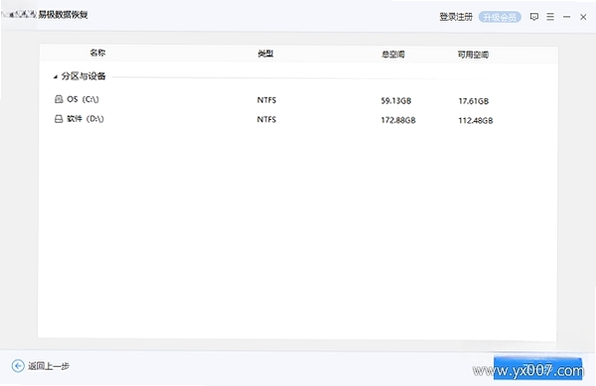
Task: Select the OS (C:\) partition row
Action: pos(298,100)
